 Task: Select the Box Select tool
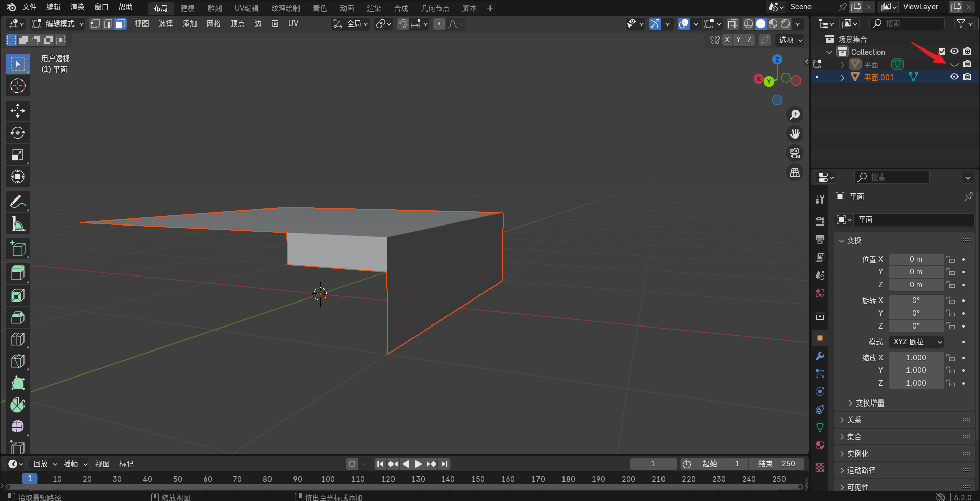18,64
